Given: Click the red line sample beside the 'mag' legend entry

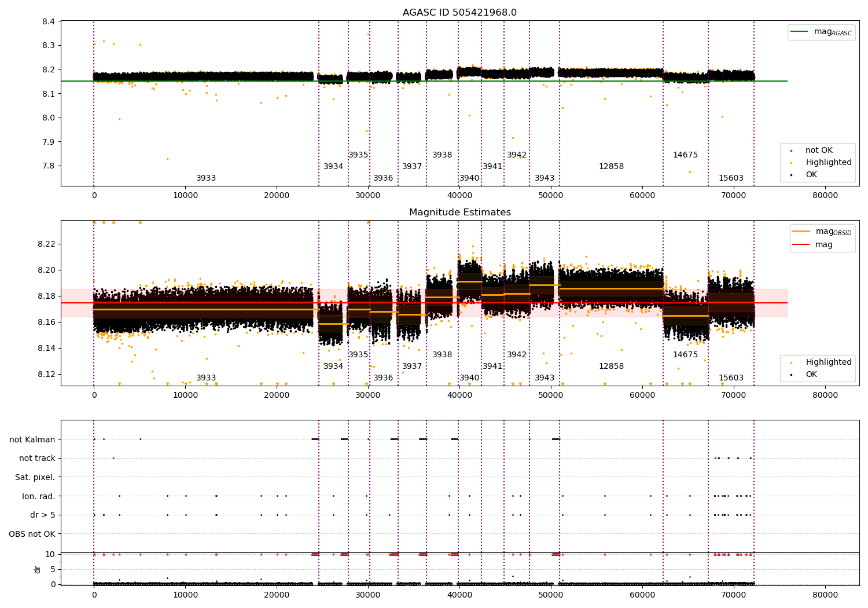Looking at the screenshot, I should coord(801,244).
